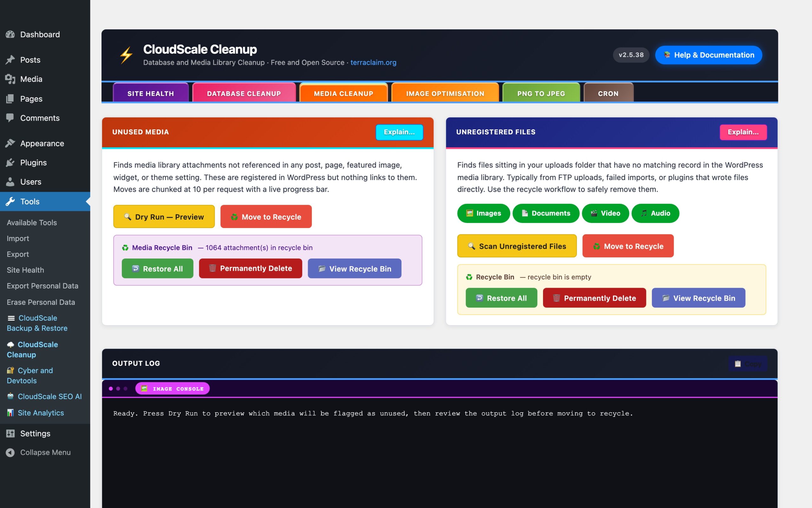Click Explain in Unused Media header
Screen dimensions: 812x508
399,132
